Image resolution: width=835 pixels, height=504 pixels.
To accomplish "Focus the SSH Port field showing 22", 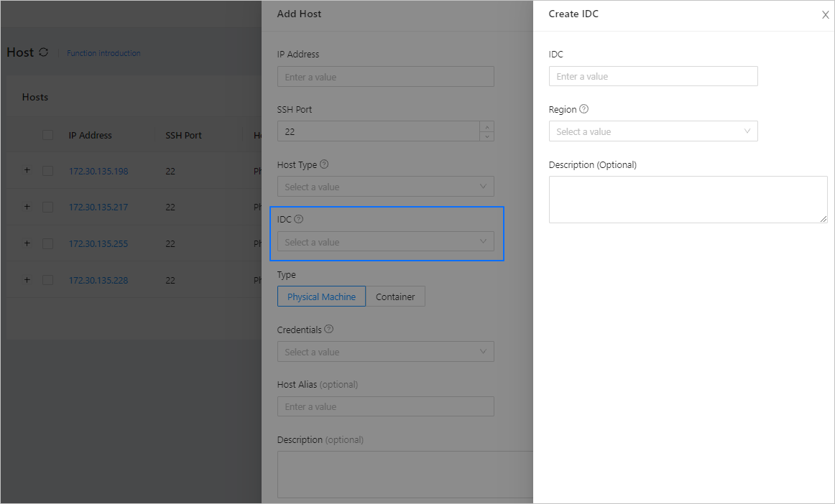I will click(378, 131).
